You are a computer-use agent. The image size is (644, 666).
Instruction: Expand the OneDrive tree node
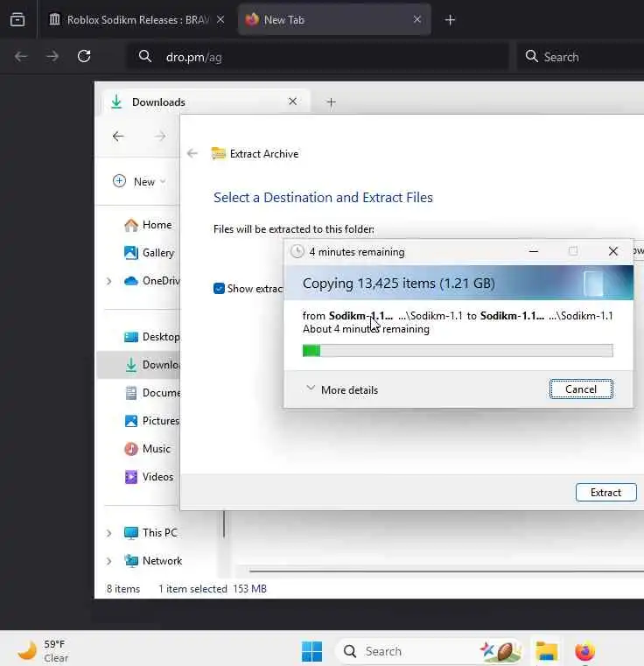[109, 281]
